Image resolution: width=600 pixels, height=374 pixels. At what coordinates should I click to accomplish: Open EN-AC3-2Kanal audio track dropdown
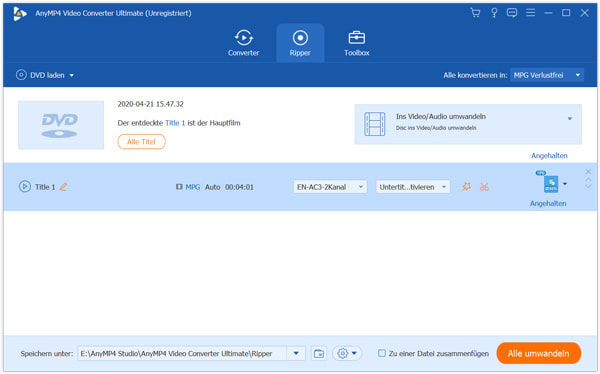click(x=330, y=187)
